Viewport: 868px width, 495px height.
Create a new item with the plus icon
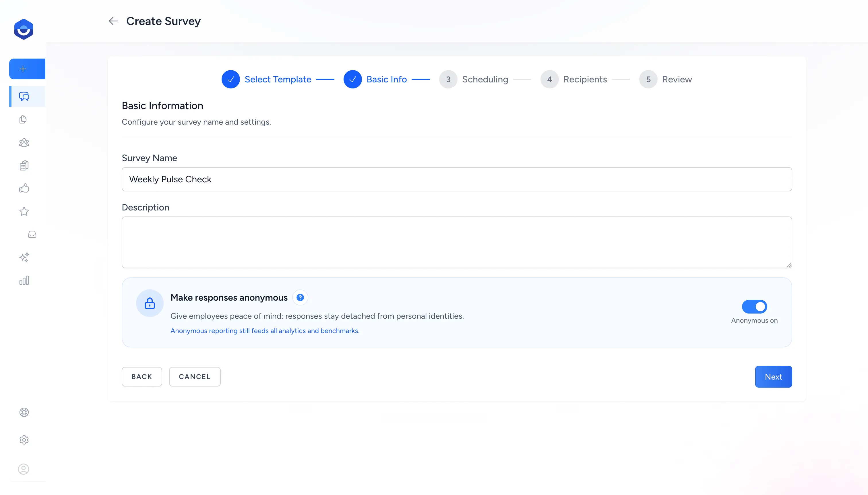(x=23, y=69)
